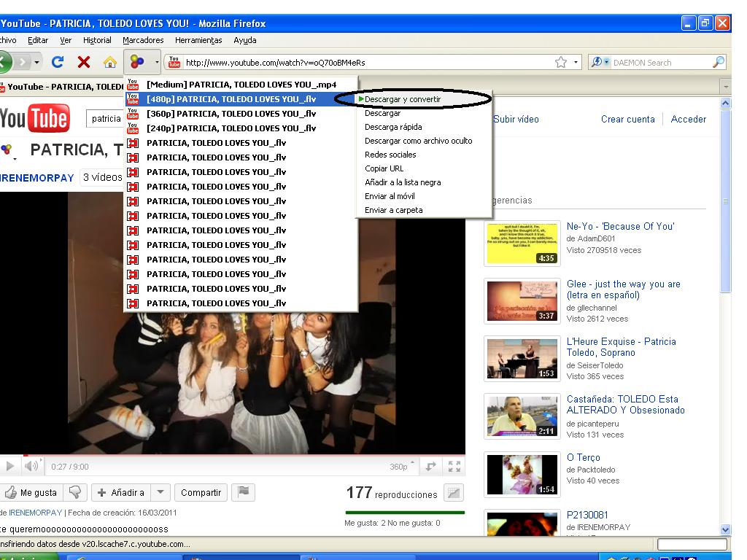Choose Descarga rápida from submenu
The height and width of the screenshot is (560, 747).
[x=393, y=127]
